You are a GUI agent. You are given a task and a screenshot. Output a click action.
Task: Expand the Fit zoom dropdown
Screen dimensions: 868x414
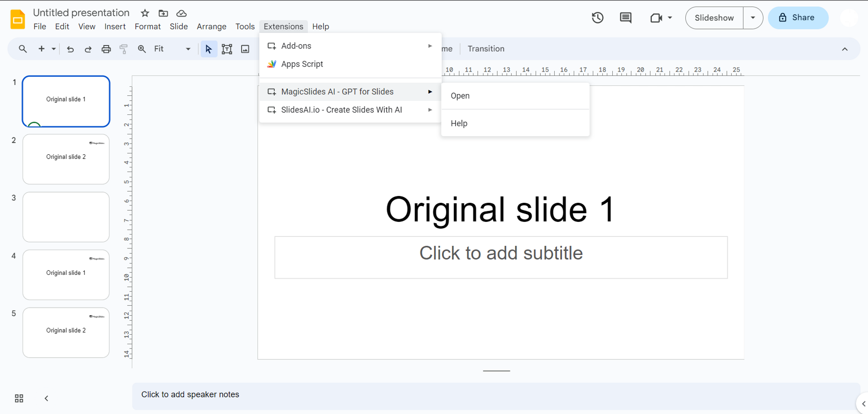pos(188,49)
